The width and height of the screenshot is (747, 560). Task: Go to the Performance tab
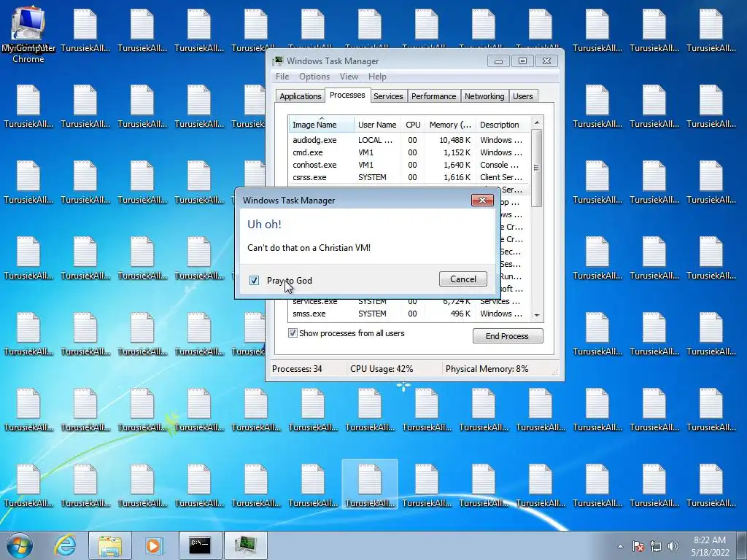[433, 96]
